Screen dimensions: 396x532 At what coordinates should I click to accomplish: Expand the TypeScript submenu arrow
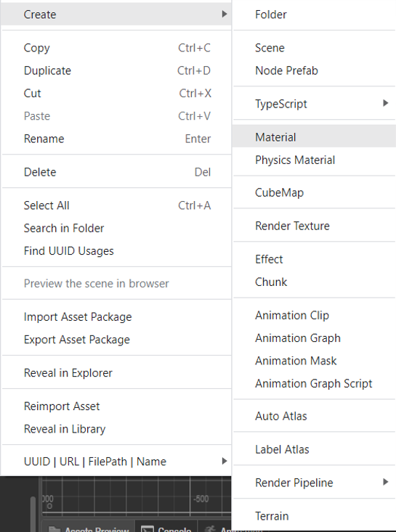(x=385, y=103)
